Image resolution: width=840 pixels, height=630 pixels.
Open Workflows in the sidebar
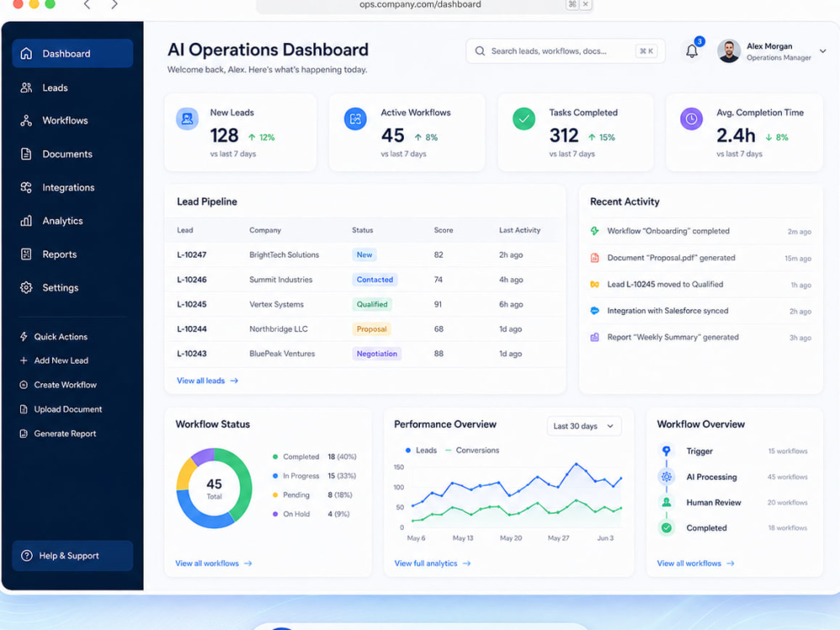[72, 120]
